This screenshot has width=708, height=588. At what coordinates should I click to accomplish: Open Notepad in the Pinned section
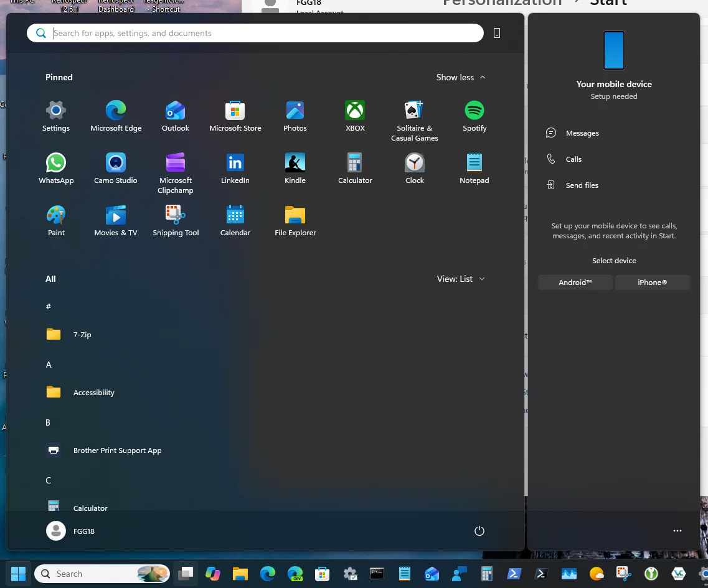(x=474, y=169)
